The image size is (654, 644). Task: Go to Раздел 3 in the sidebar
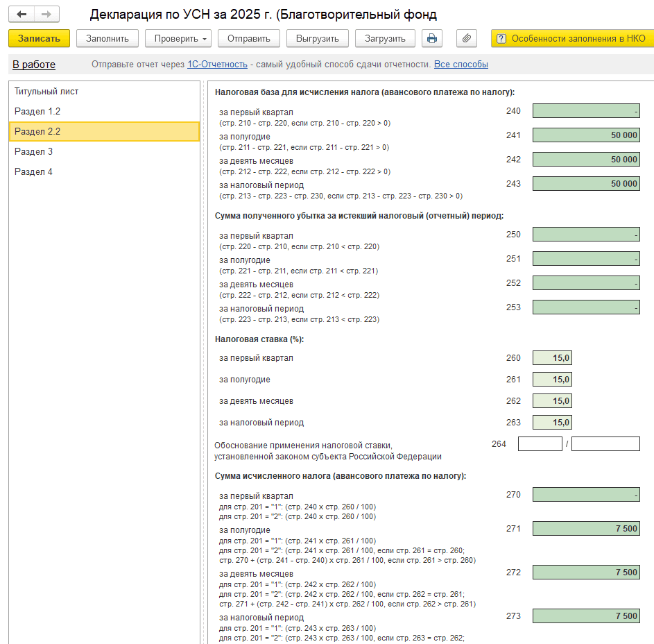click(x=34, y=152)
